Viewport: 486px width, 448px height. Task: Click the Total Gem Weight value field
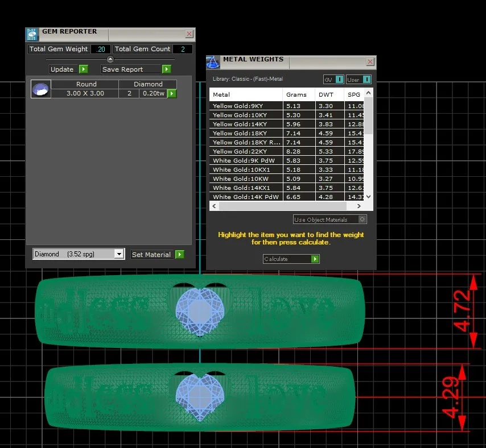[x=101, y=49]
